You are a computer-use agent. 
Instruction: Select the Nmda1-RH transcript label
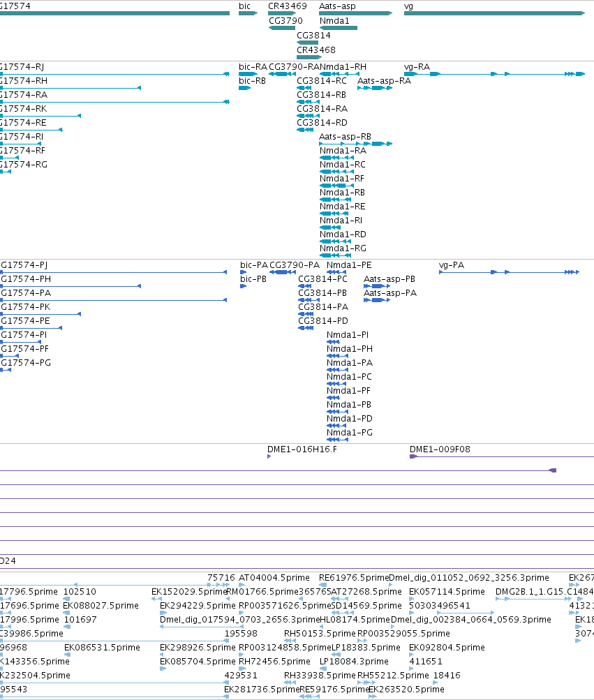(343, 67)
